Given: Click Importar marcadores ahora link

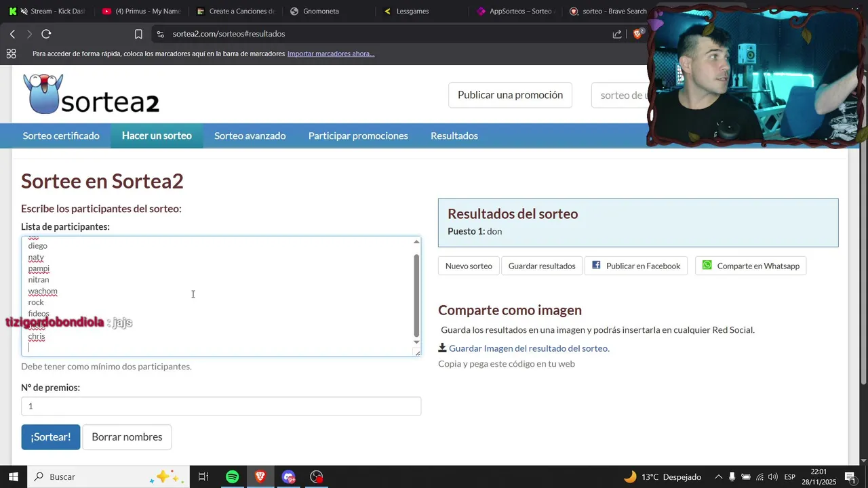Looking at the screenshot, I should point(331,54).
